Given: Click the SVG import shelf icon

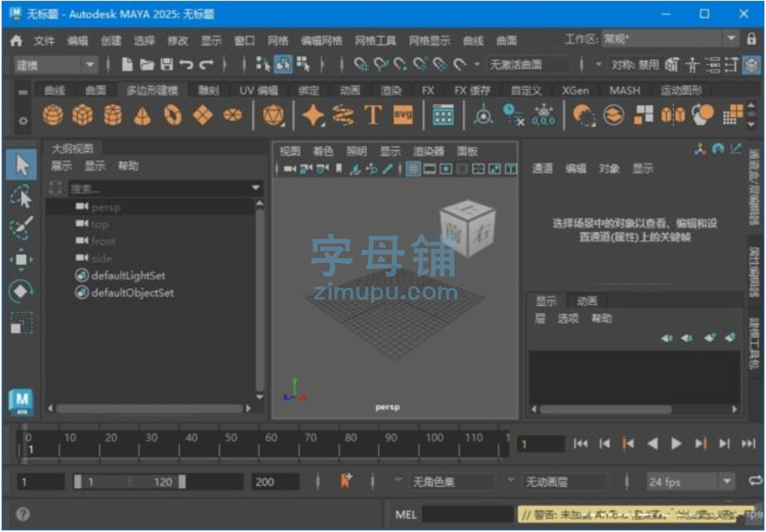Looking at the screenshot, I should (x=403, y=115).
